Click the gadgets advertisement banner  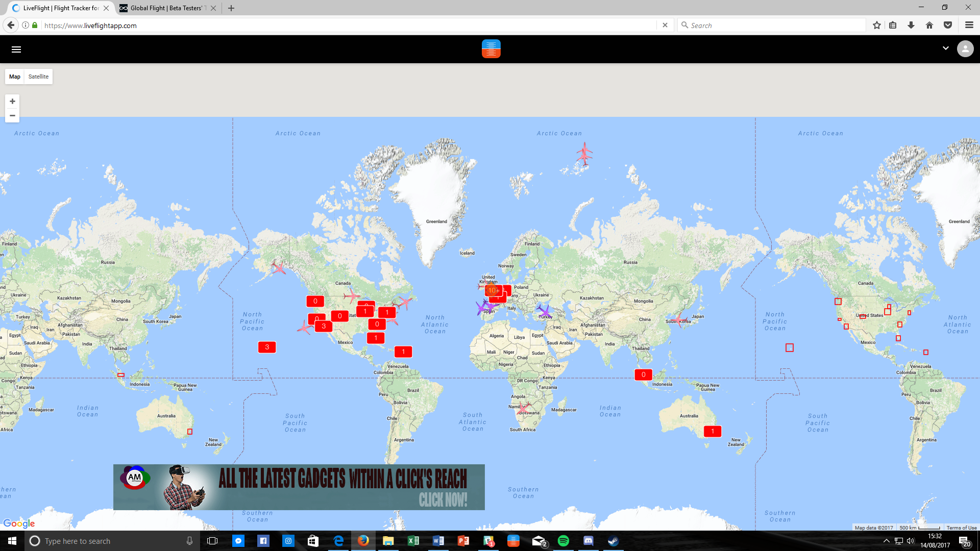click(299, 487)
